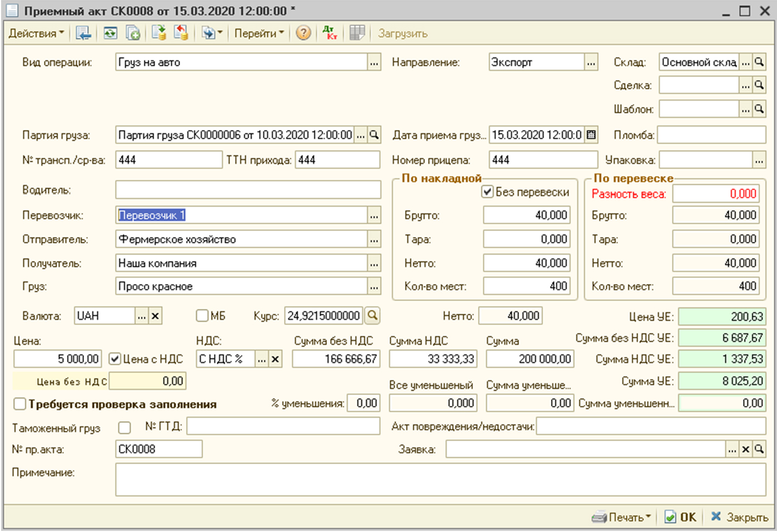Viewport: 777px width, 532px height.
Task: Click magnifier icon in Заявка field
Action: 759,449
